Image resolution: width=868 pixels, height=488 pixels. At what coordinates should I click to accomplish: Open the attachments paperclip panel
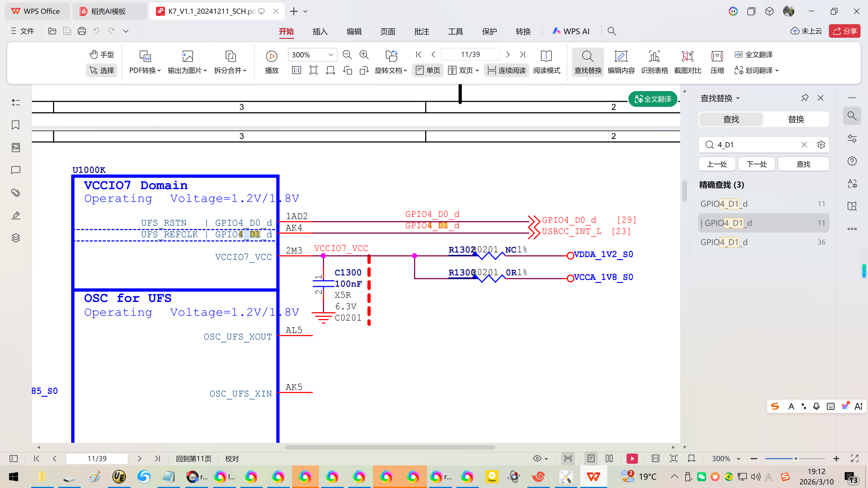pos(16,193)
